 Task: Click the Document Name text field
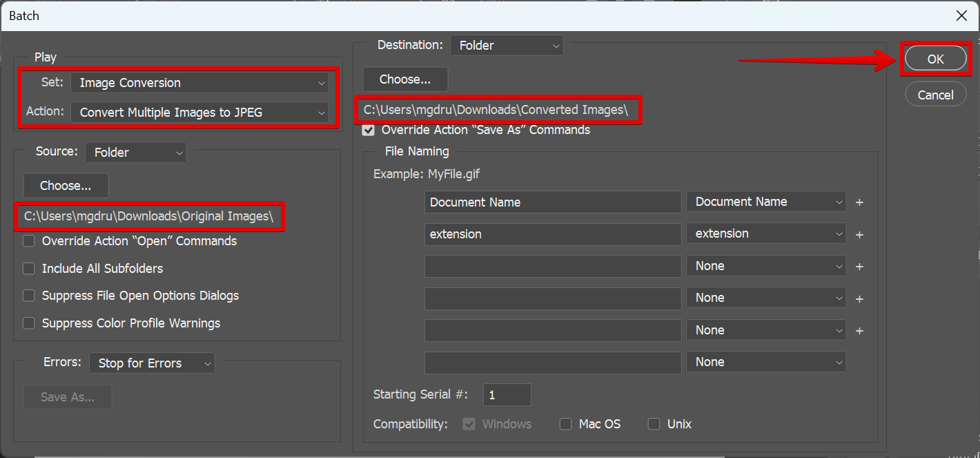pyautogui.click(x=552, y=202)
